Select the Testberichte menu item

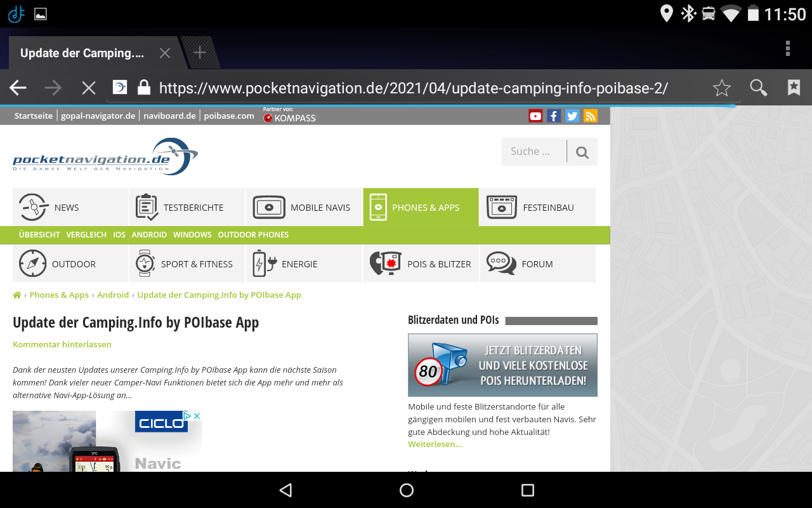187,208
